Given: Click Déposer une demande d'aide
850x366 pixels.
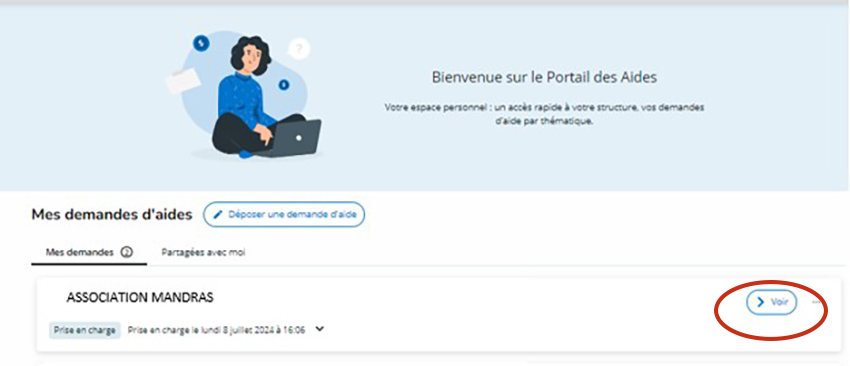Looking at the screenshot, I should pos(284,215).
